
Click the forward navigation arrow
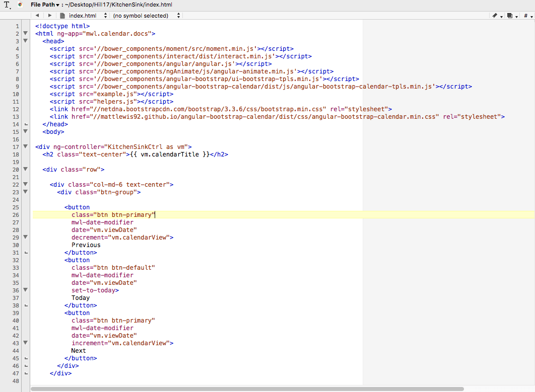click(49, 15)
